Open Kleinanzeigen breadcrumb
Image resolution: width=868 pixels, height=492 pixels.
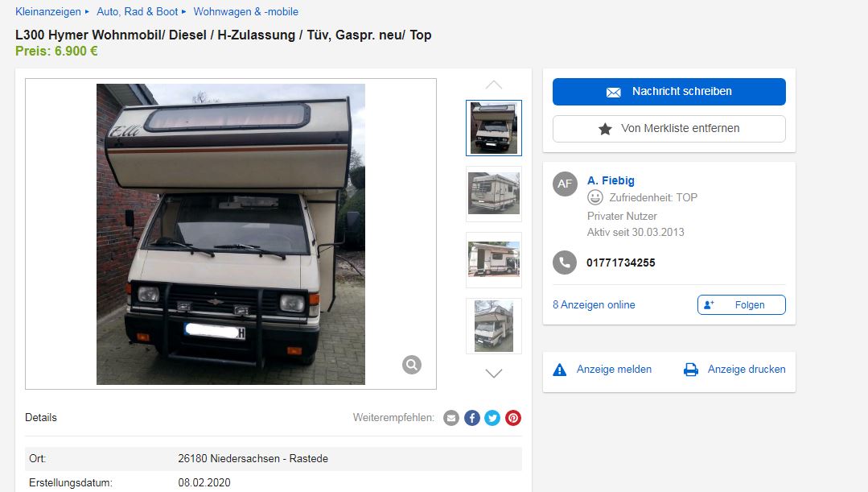(x=48, y=11)
